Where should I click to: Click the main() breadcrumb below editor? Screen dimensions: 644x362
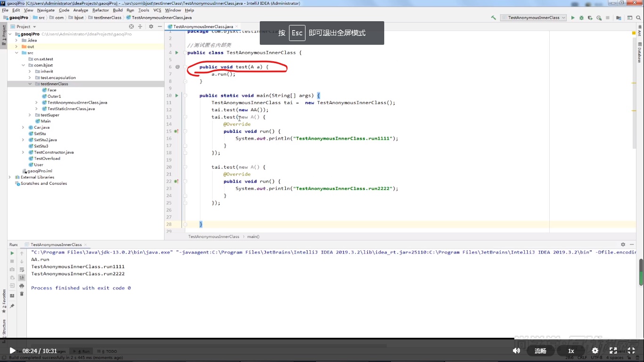[253, 236]
